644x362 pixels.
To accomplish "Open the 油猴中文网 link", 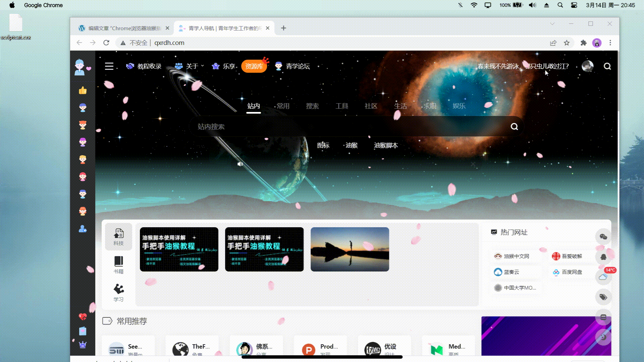I will click(x=512, y=256).
